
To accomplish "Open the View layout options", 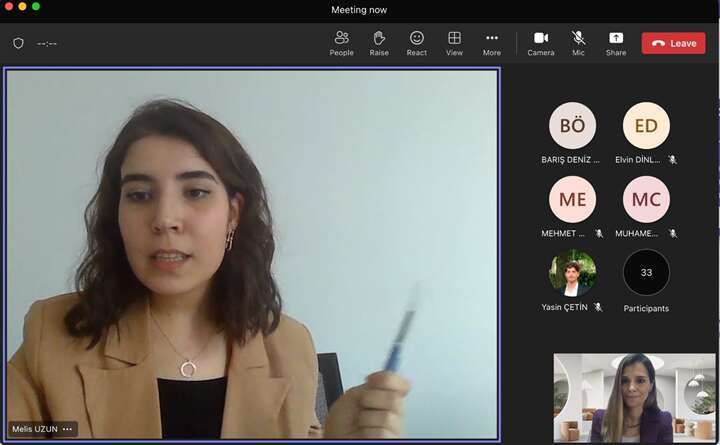I will [454, 43].
